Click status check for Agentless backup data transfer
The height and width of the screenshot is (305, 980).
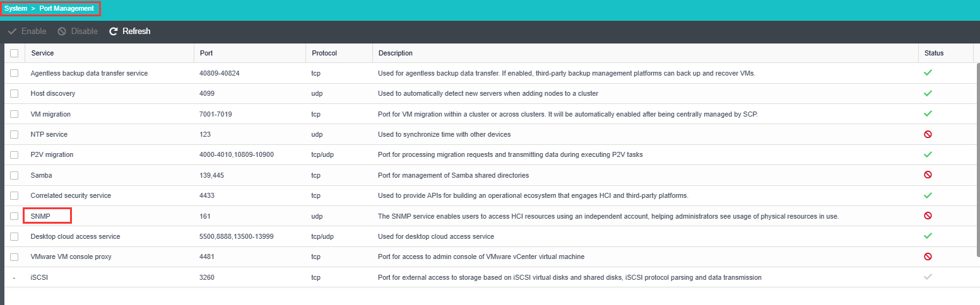928,73
